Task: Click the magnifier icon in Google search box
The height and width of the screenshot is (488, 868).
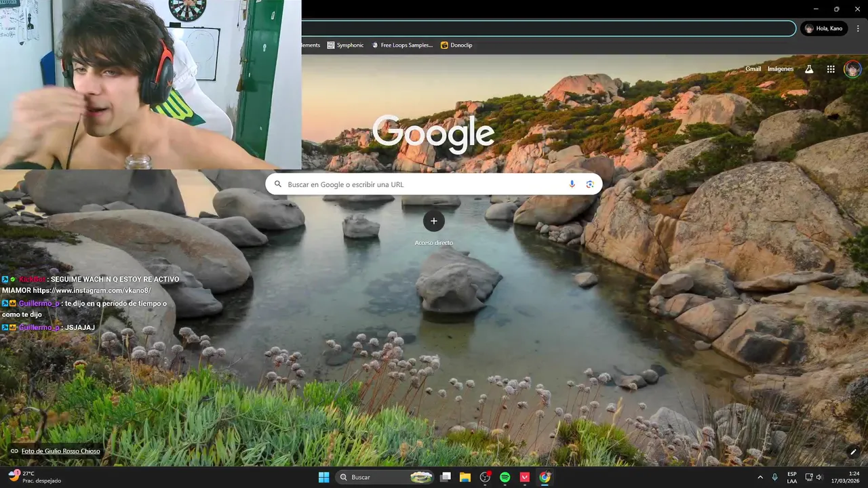Action: click(278, 184)
